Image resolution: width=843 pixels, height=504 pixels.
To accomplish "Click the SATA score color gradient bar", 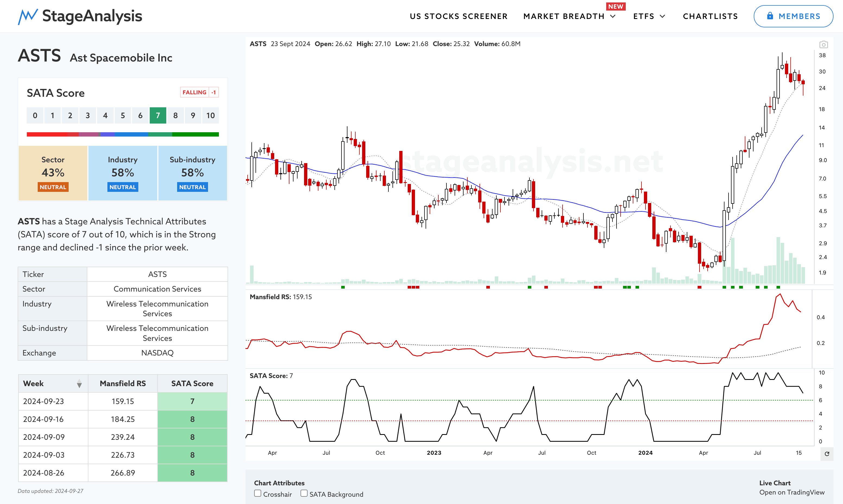I will 123,134.
